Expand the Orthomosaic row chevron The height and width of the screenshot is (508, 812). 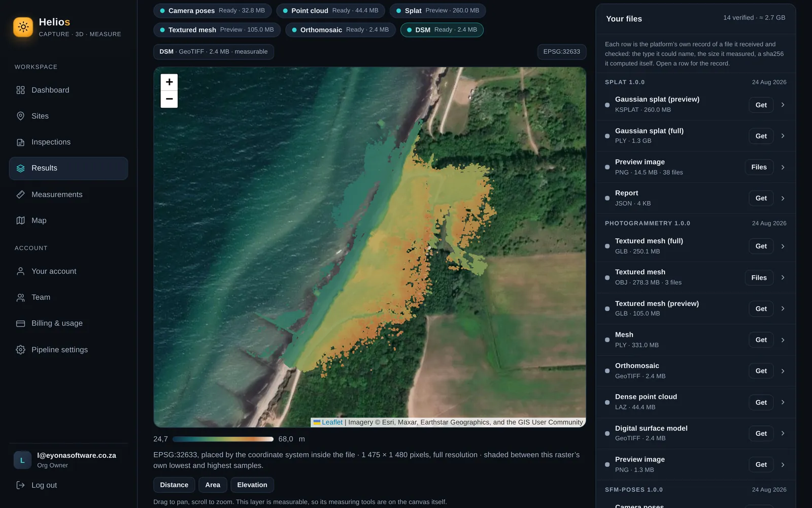pyautogui.click(x=783, y=371)
